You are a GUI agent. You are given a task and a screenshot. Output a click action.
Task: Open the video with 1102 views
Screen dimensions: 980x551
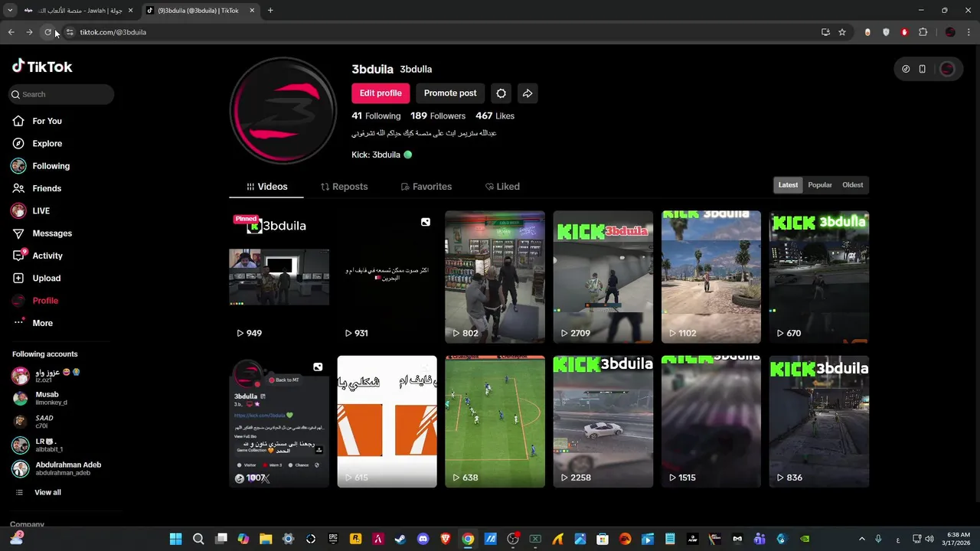click(711, 277)
